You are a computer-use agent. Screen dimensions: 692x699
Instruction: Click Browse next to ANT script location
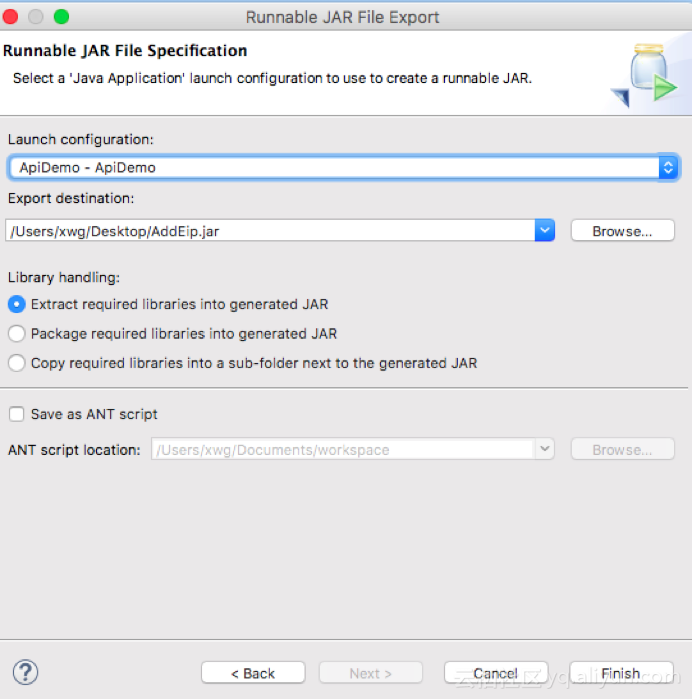tap(622, 449)
